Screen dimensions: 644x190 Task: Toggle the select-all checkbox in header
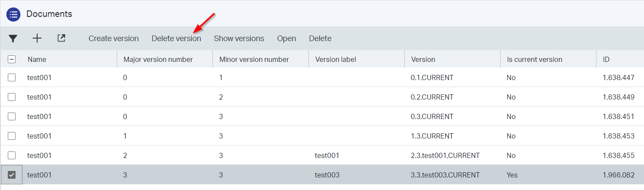[x=12, y=59]
